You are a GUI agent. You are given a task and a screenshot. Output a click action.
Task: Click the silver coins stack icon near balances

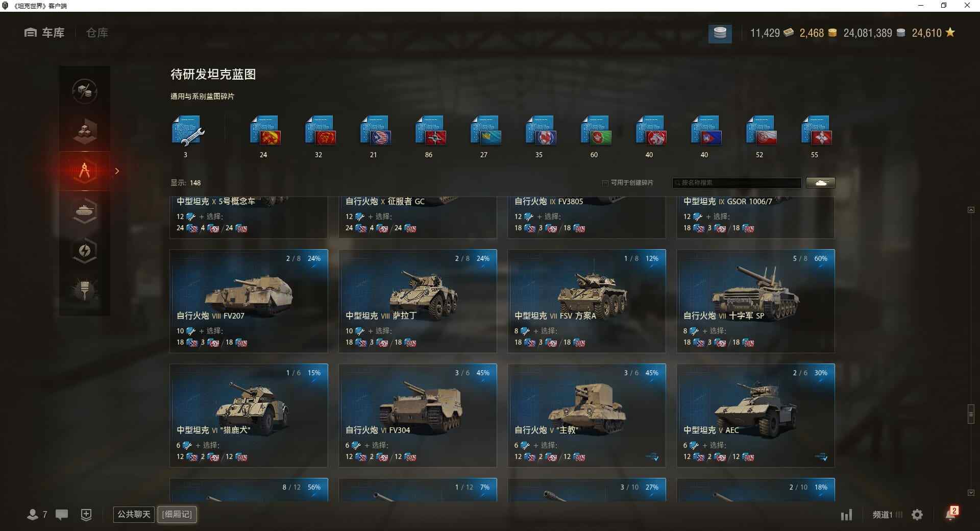pyautogui.click(x=720, y=33)
